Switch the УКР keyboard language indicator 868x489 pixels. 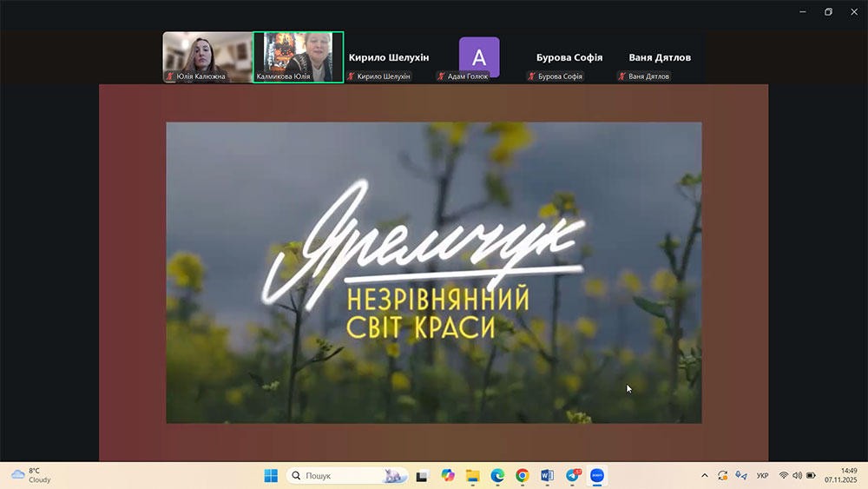coord(762,475)
